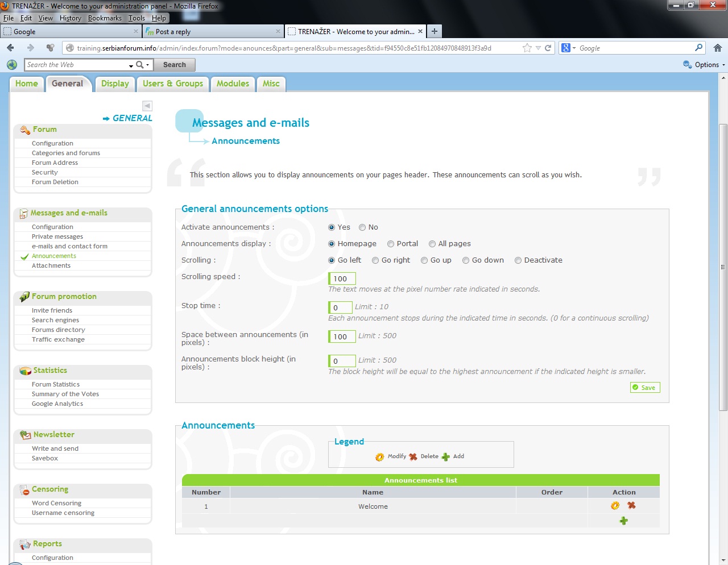Close the Post a reply tab
The image size is (728, 565).
(x=278, y=31)
